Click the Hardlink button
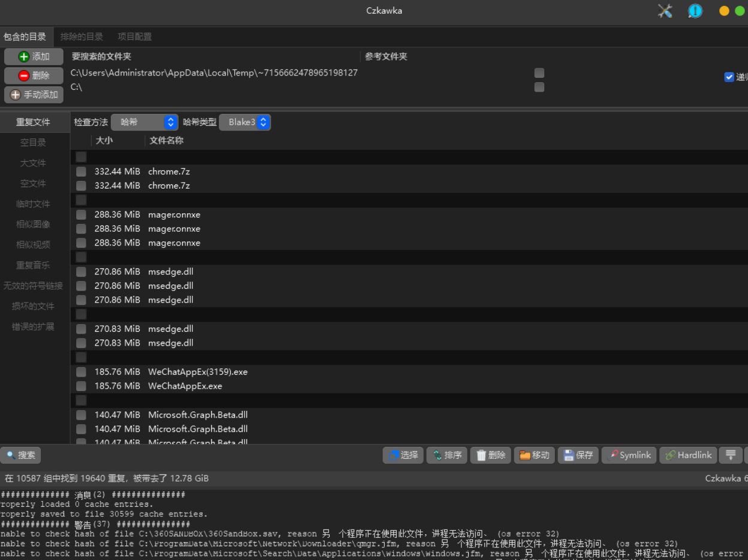 688,455
